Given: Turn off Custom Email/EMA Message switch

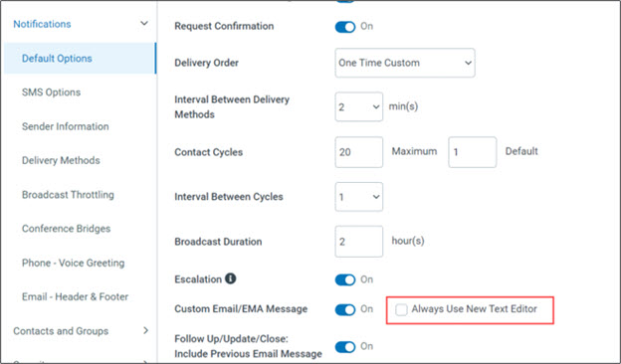Looking at the screenshot, I should [x=345, y=309].
